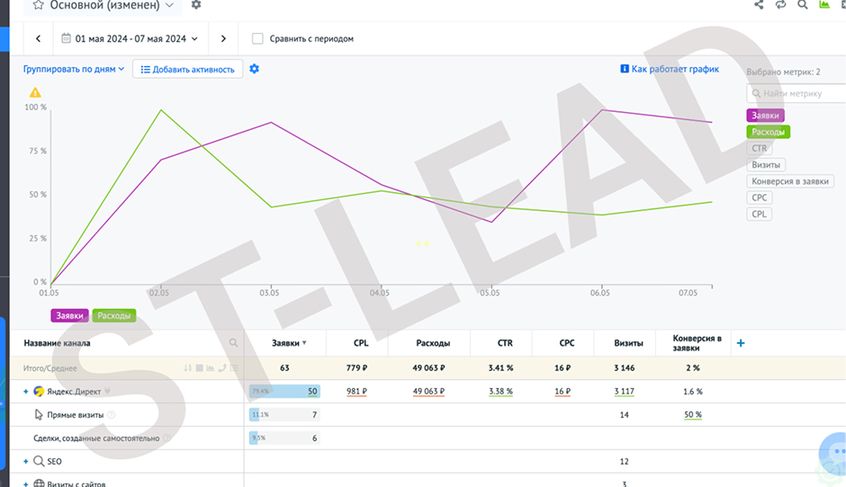Add a column with the plus icon
The width and height of the screenshot is (846, 487).
(740, 343)
